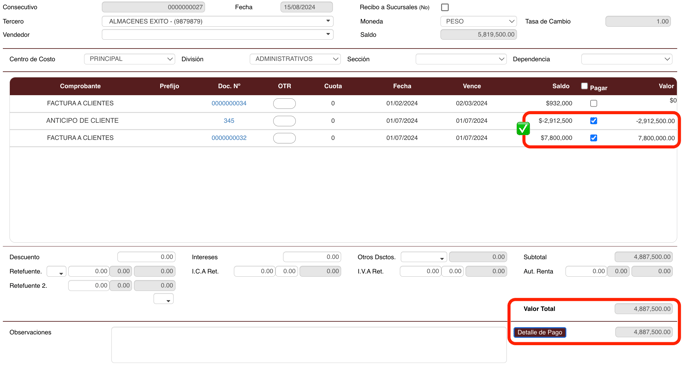Open the Retefuente type dropdown

[x=56, y=271]
